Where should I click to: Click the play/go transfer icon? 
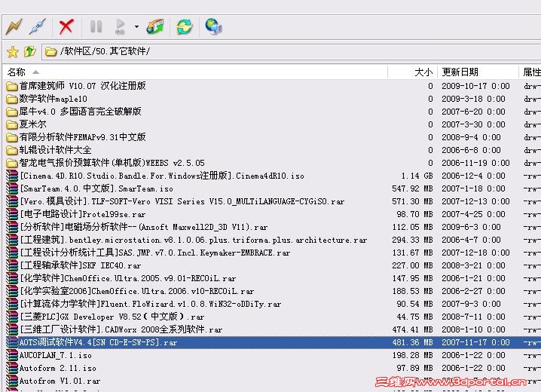[x=120, y=26]
